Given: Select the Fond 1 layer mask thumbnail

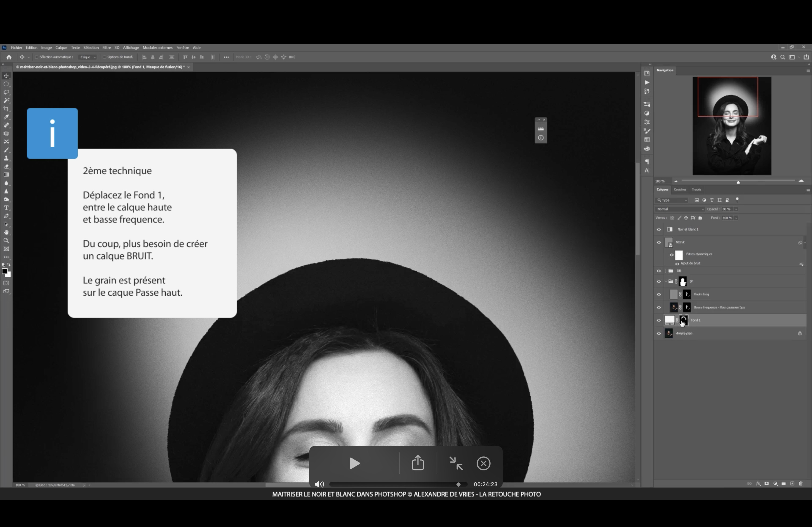Looking at the screenshot, I should 684,320.
